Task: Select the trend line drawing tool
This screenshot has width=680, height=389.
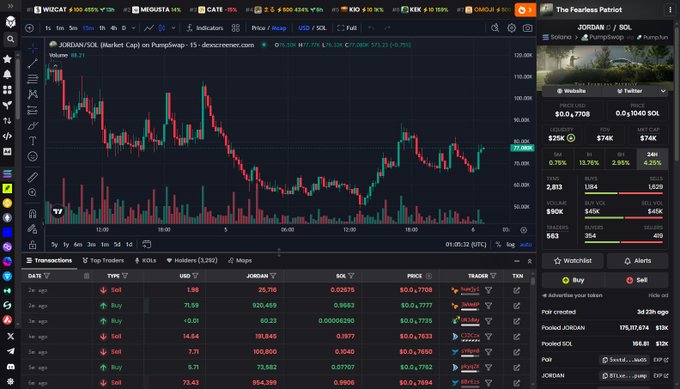Action: (33, 64)
